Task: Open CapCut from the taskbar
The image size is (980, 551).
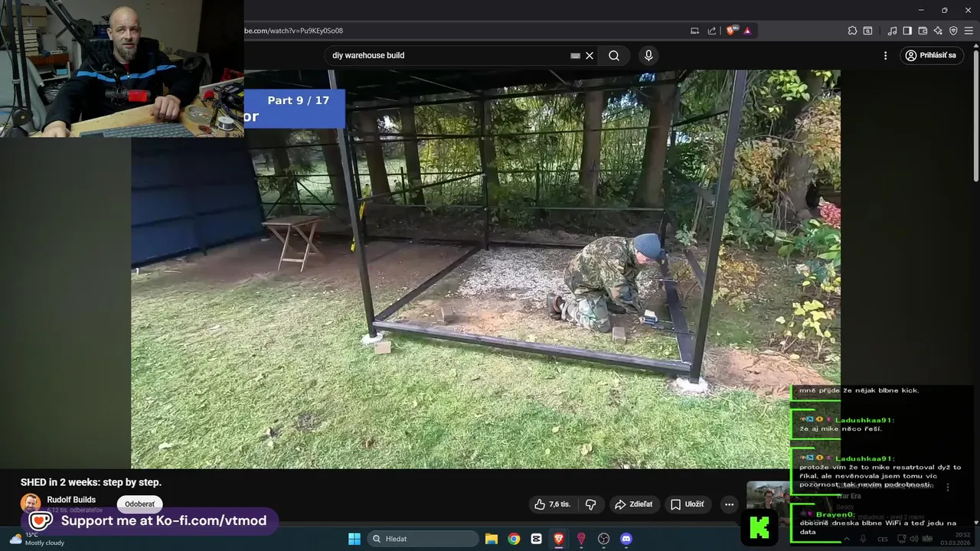Action: pyautogui.click(x=536, y=539)
